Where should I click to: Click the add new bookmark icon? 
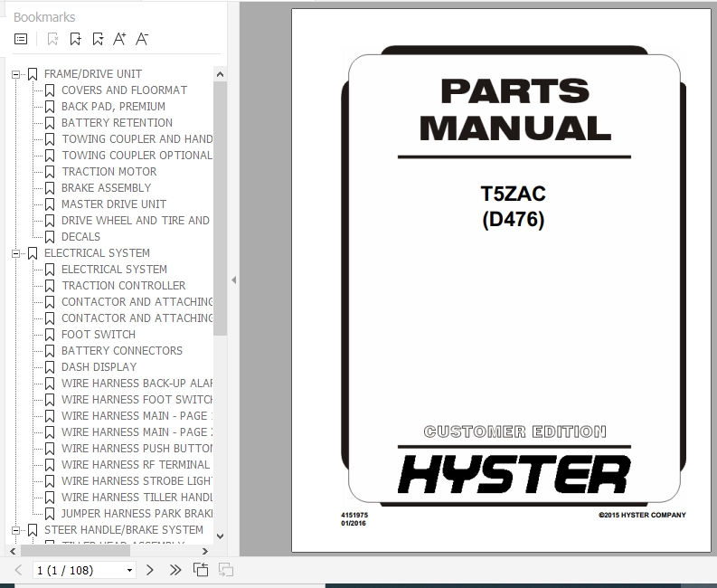[75, 39]
